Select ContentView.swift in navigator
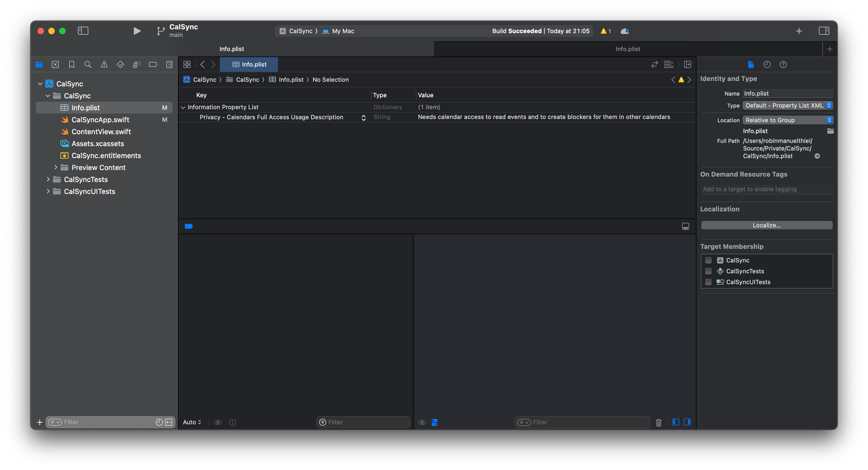This screenshot has width=868, height=470. pos(101,132)
